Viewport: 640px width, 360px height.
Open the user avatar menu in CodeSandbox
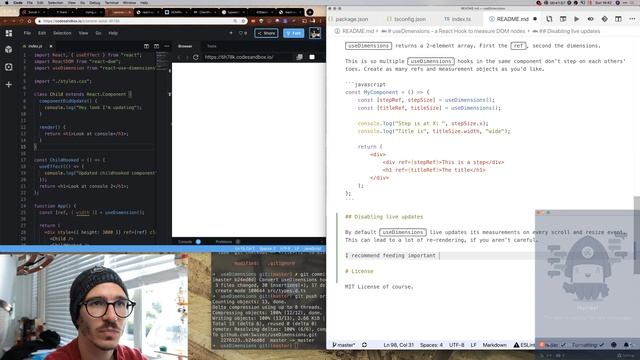[x=315, y=33]
